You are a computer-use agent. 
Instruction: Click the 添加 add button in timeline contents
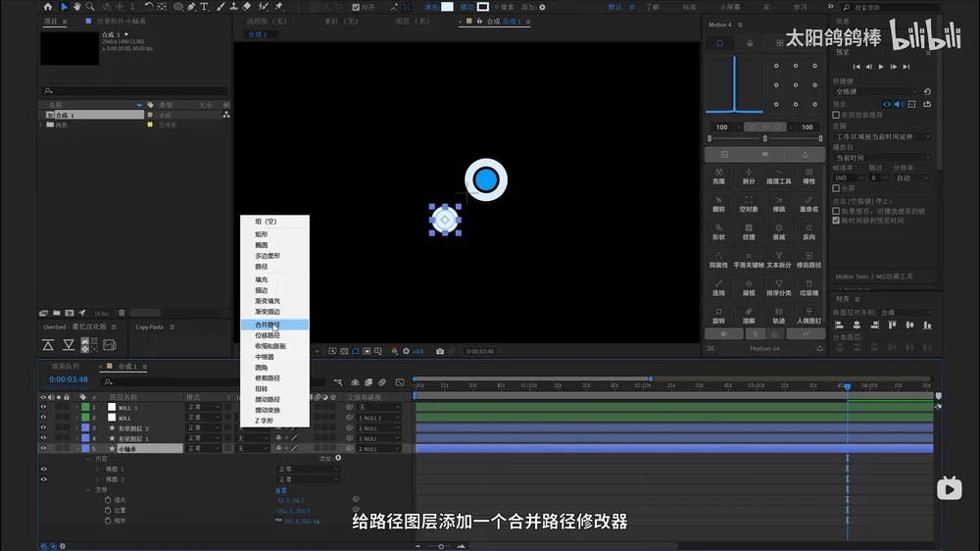pos(338,459)
